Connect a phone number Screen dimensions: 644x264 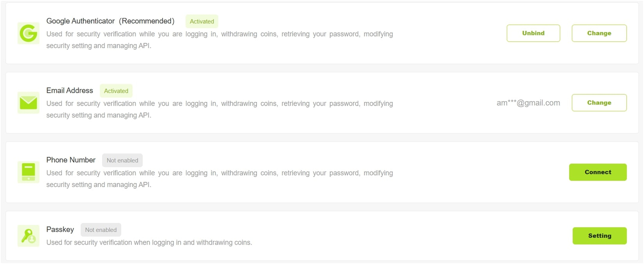click(x=598, y=172)
